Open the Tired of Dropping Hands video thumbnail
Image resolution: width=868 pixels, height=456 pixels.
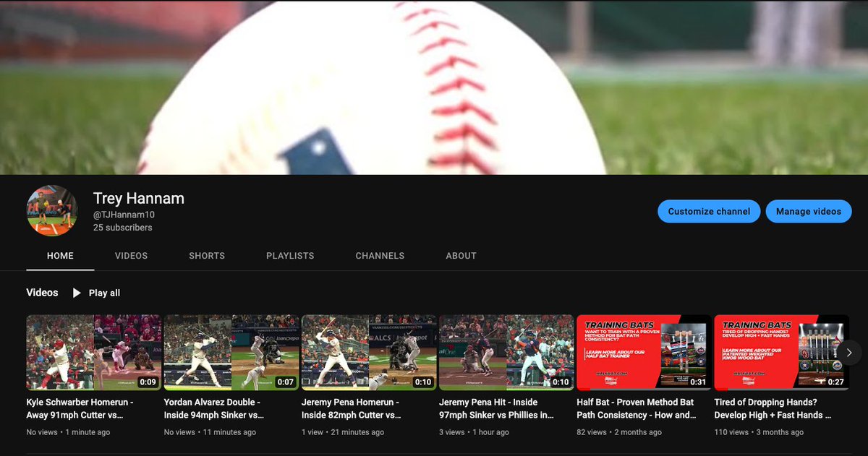point(780,352)
